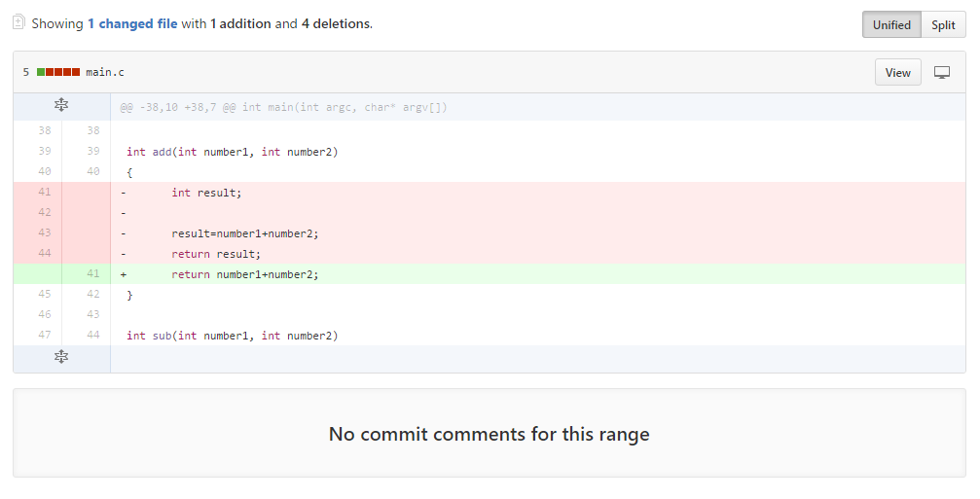Image resolution: width=980 pixels, height=499 pixels.
Task: Click the "int sub" function line
Action: 232,336
